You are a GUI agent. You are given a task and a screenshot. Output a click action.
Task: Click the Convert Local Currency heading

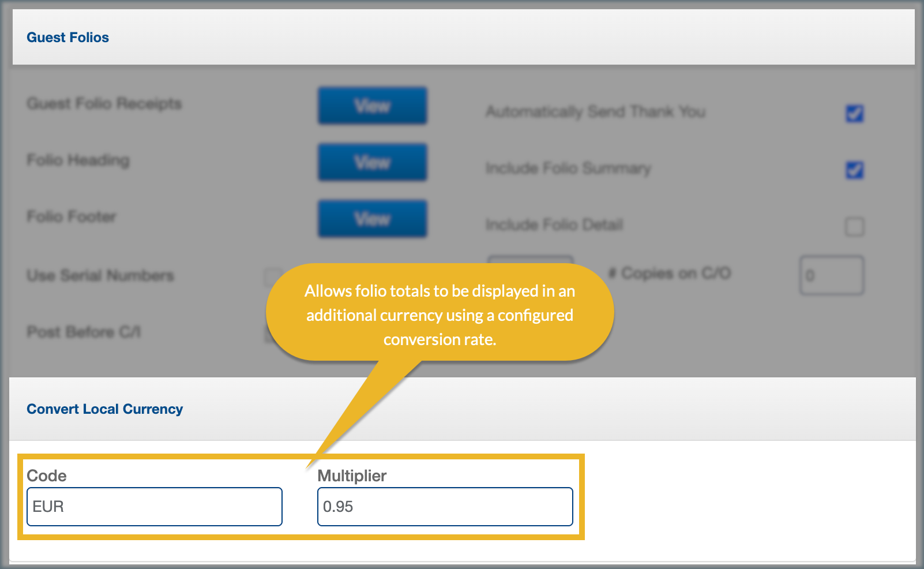(x=104, y=409)
